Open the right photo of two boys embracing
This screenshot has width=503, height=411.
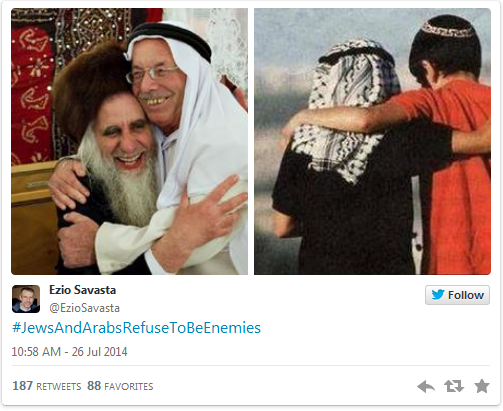click(372, 141)
